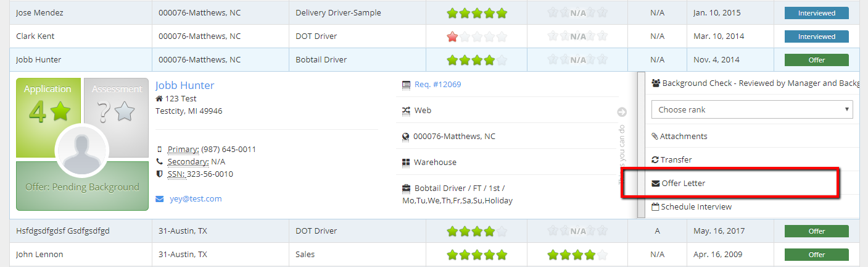Click the circular arrow panel collapse icon

tap(622, 112)
